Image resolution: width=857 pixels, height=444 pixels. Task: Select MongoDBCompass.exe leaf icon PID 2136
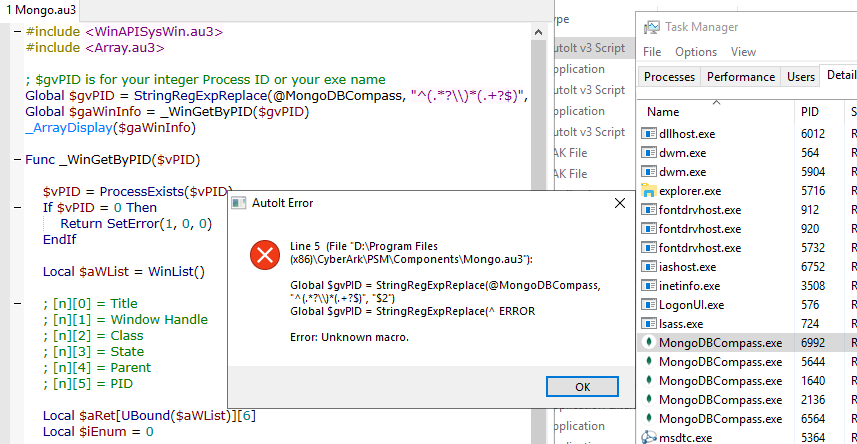pyautogui.click(x=649, y=400)
